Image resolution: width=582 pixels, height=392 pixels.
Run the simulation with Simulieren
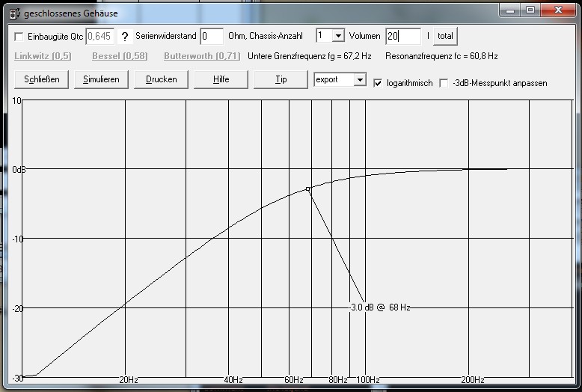(101, 79)
